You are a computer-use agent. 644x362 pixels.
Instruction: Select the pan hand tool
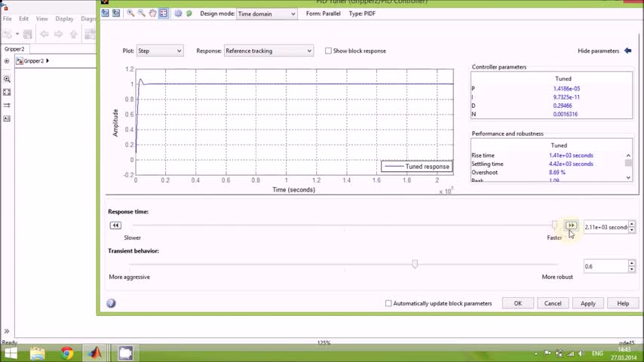point(152,13)
